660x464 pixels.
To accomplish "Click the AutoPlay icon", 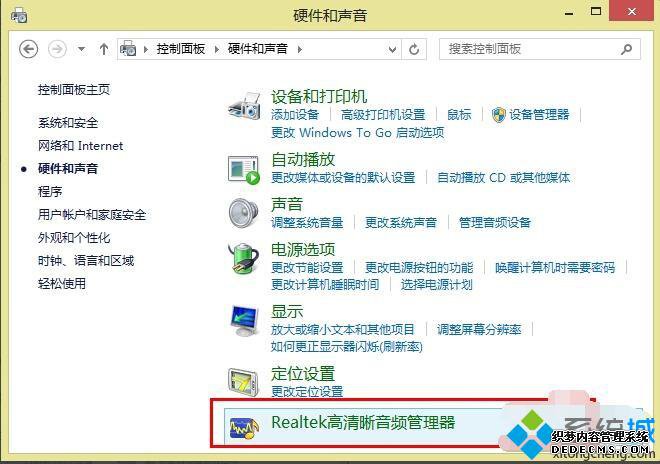I will [x=244, y=170].
